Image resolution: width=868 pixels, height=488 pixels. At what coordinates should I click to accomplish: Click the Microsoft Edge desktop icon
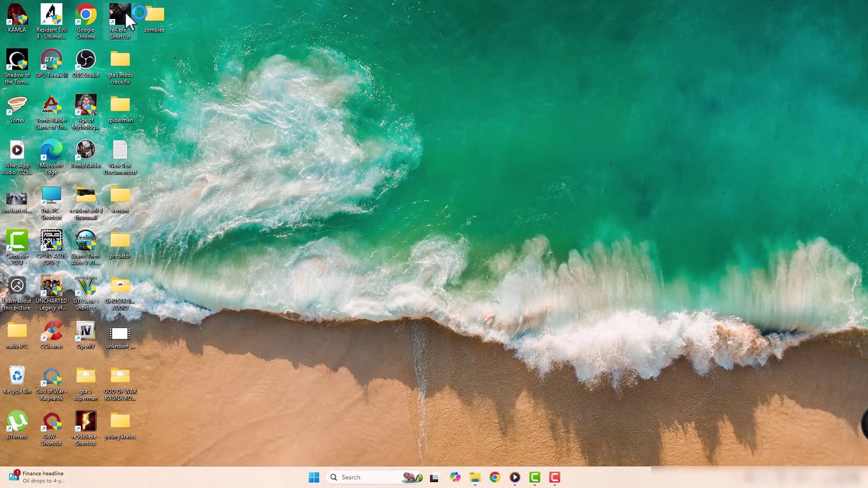pyautogui.click(x=52, y=151)
